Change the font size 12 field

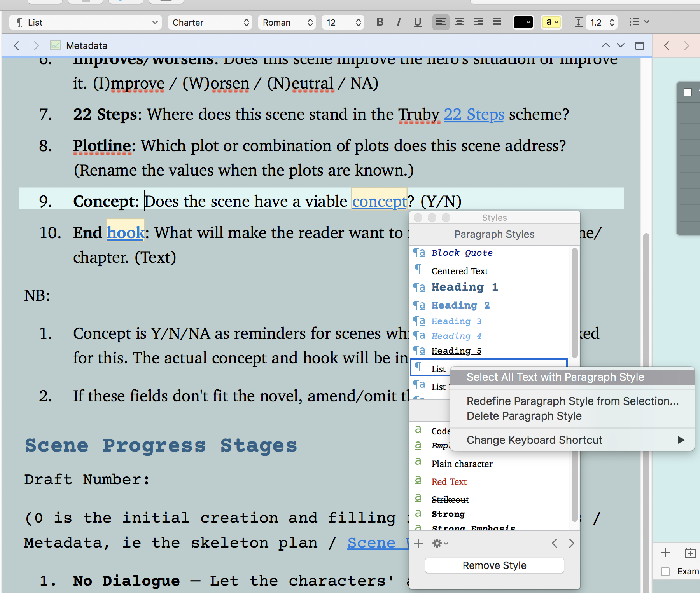[x=343, y=22]
